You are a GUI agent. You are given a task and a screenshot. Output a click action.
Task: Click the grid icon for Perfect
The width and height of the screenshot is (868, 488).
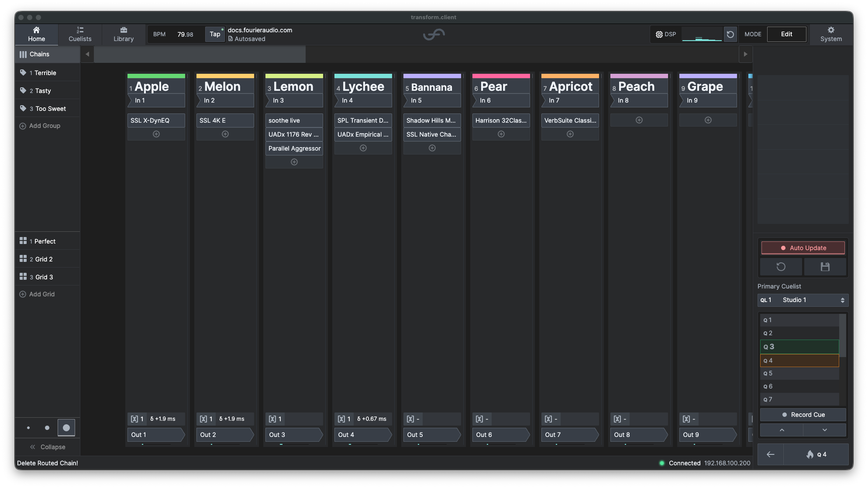pos(23,241)
